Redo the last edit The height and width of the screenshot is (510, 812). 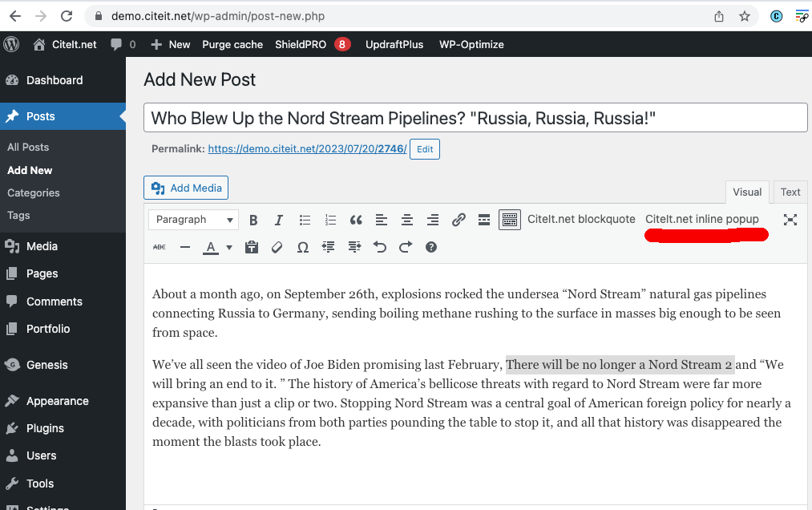406,247
